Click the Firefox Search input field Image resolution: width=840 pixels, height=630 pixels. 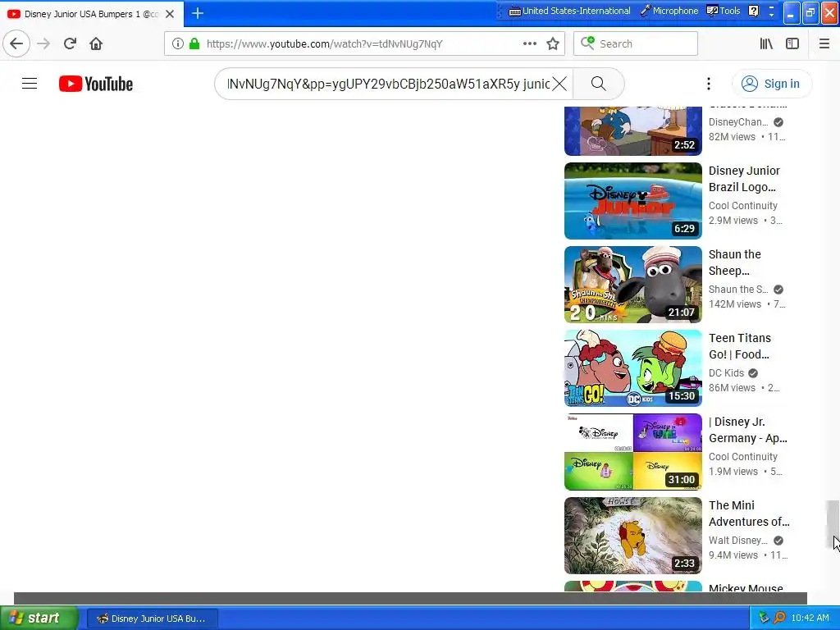point(636,43)
